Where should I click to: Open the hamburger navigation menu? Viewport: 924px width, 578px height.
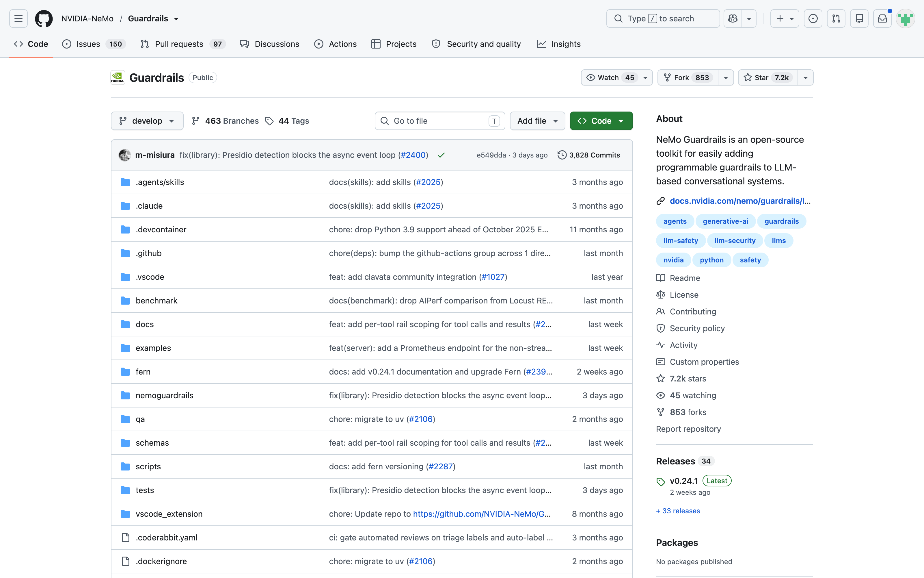[x=18, y=18]
